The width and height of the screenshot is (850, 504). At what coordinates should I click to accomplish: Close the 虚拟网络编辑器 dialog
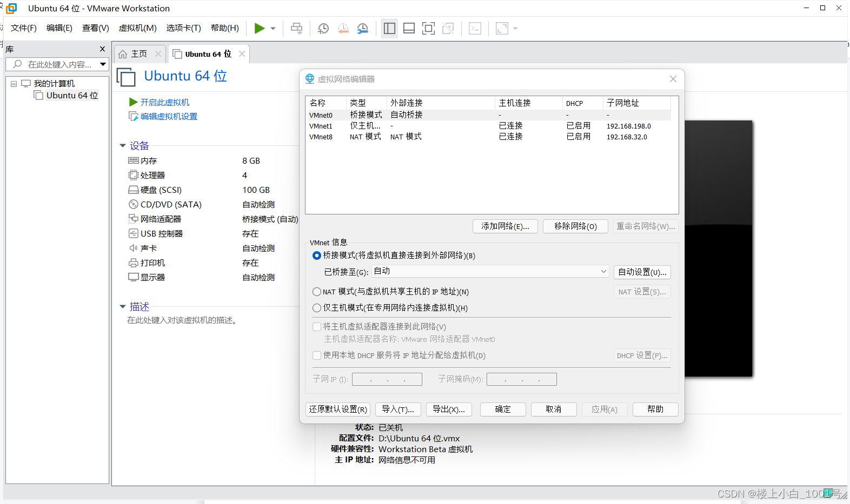click(673, 79)
